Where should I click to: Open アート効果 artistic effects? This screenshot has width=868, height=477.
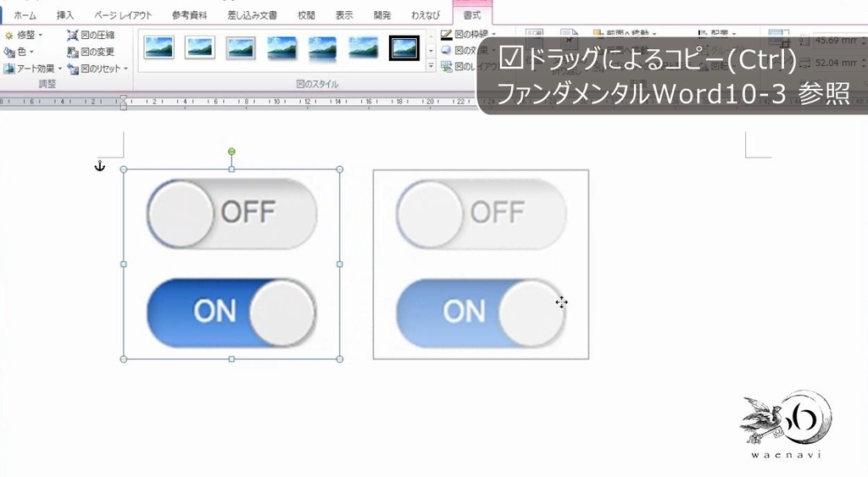point(32,69)
